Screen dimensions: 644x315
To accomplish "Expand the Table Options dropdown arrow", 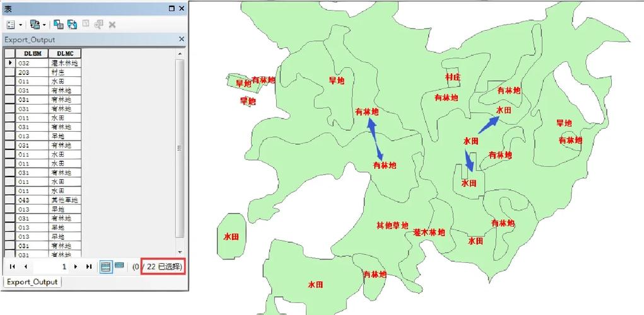I will pyautogui.click(x=21, y=25).
